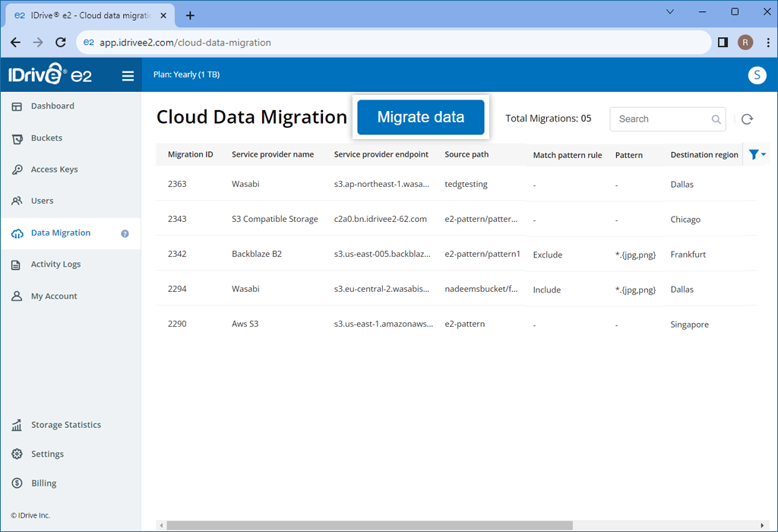The image size is (778, 532).
Task: Open Storage Statistics page
Action: point(65,425)
